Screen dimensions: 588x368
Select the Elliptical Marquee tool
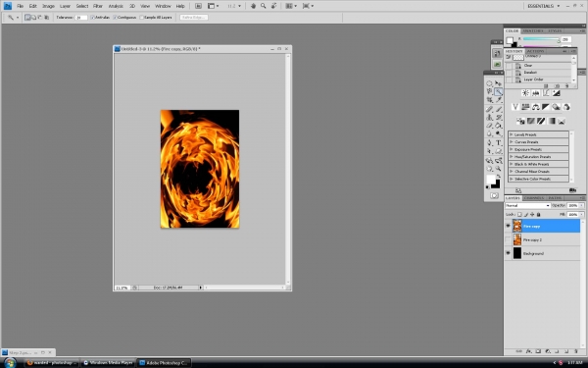(x=489, y=83)
